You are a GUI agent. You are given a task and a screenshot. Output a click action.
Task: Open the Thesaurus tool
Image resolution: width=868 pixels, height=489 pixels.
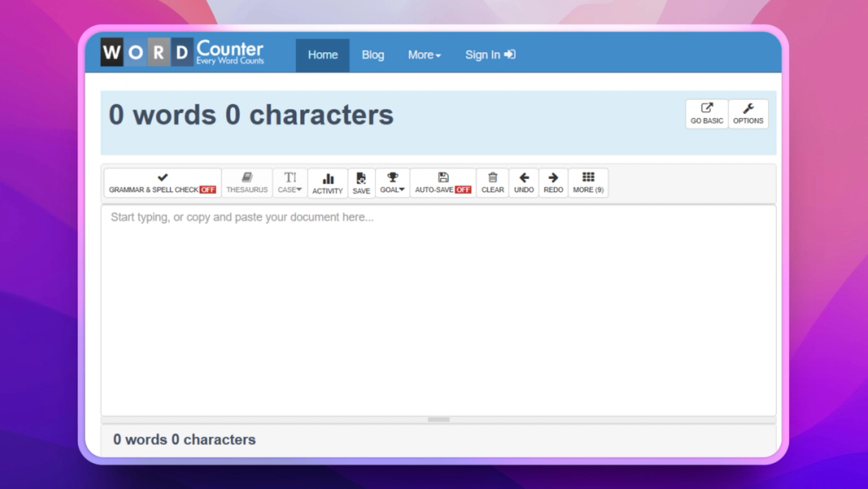247,182
